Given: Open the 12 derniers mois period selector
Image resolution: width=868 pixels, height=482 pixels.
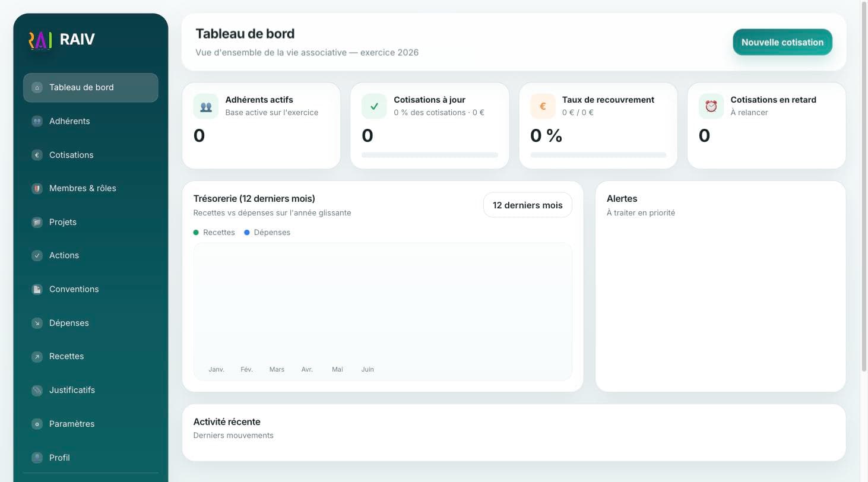Looking at the screenshot, I should (x=528, y=205).
